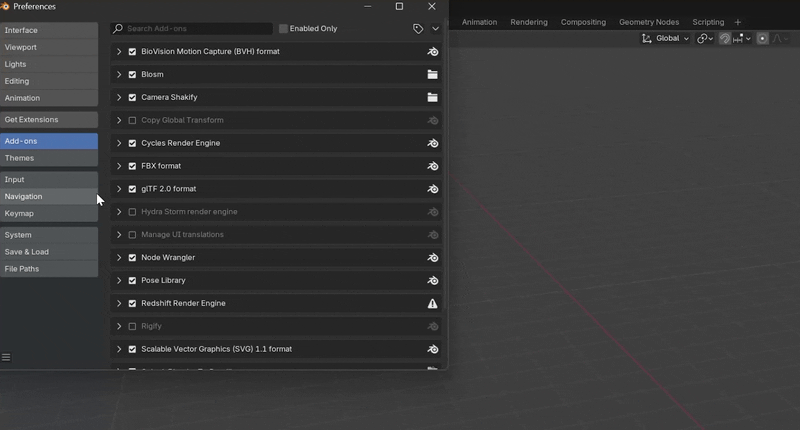Click Blender icon in Scalable Vector Graphics row
Image resolution: width=800 pixels, height=430 pixels.
pos(433,349)
